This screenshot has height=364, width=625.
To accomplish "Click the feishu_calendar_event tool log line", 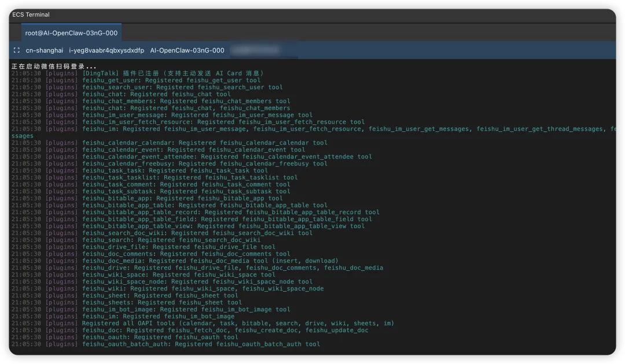I will click(158, 150).
